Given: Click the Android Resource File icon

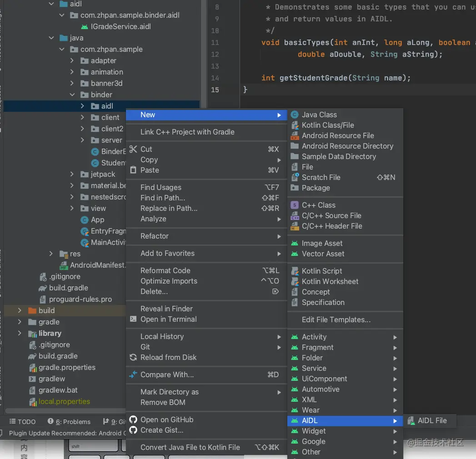Looking at the screenshot, I should [x=295, y=135].
